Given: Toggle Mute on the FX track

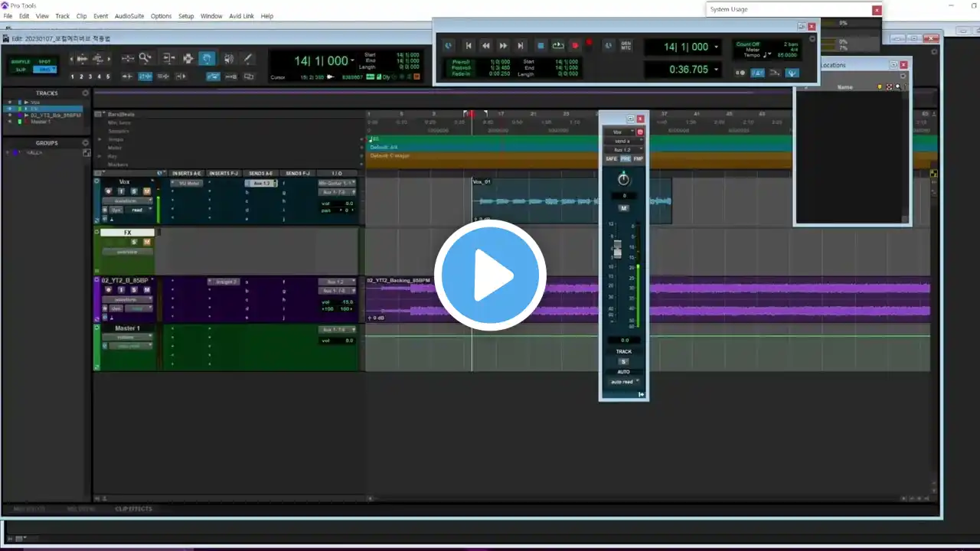Looking at the screenshot, I should 146,242.
